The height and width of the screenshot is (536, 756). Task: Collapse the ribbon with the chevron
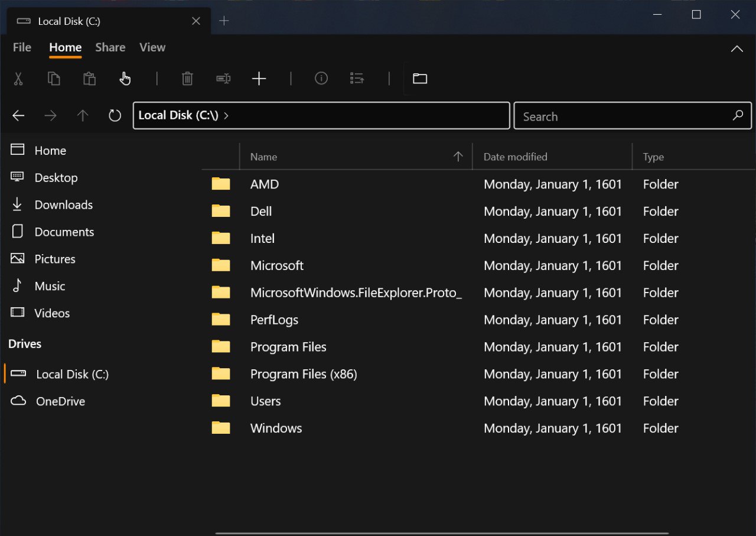[737, 49]
